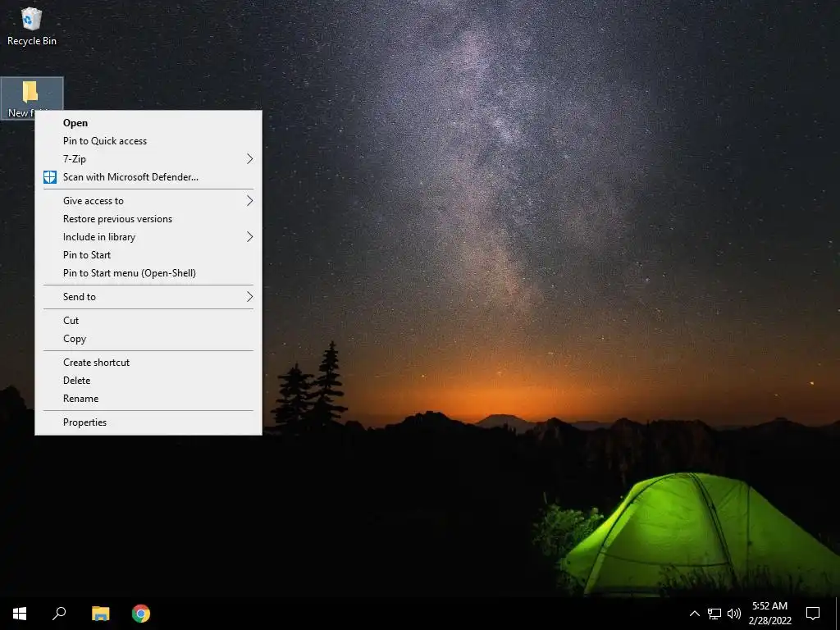Screen dimensions: 840x630
Task: Expand the Give access to arrow
Action: coord(249,201)
